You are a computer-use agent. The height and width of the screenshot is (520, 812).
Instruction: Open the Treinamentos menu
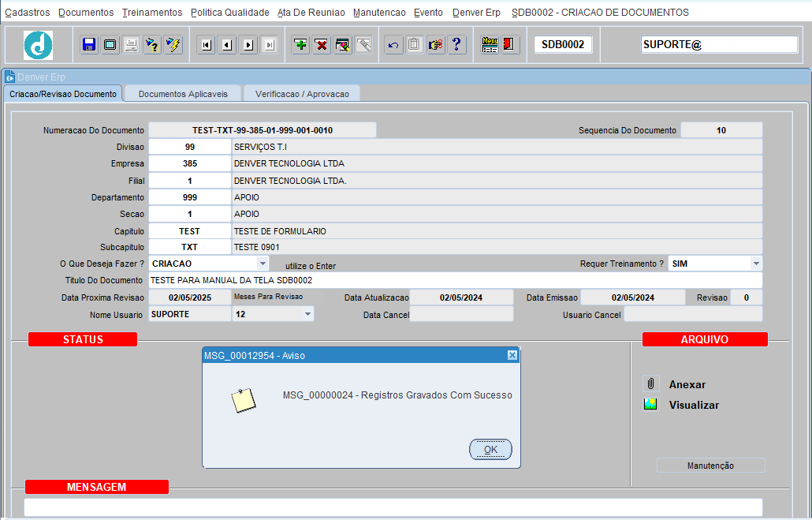152,13
